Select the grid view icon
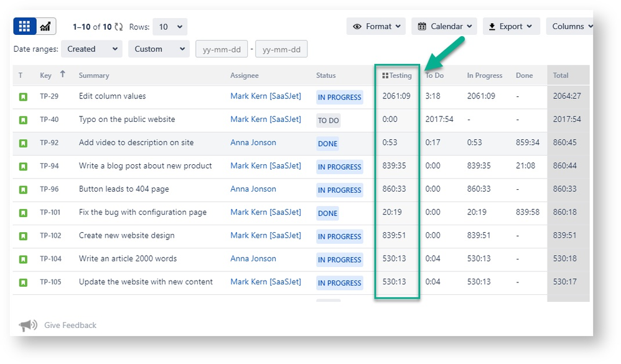621x364 pixels. tap(24, 26)
